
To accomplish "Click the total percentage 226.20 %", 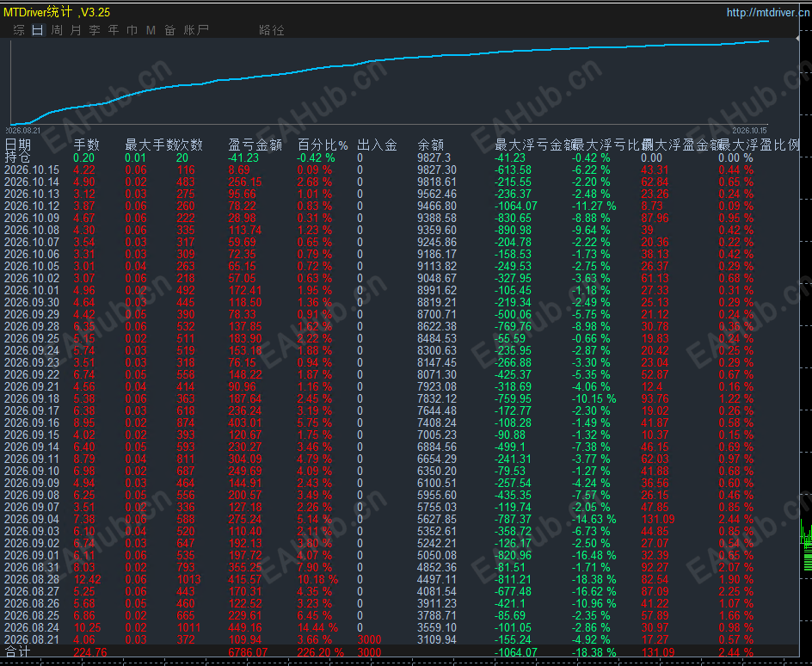I will (x=321, y=652).
